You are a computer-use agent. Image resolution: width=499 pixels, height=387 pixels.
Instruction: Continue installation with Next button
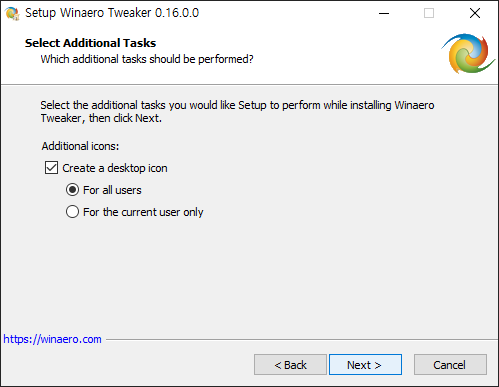pyautogui.click(x=365, y=365)
